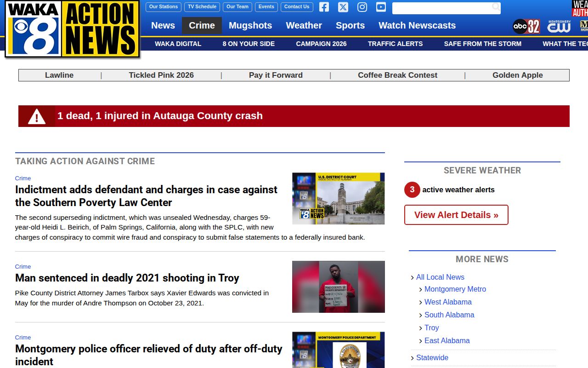Open the Sports section menu
This screenshot has width=588, height=368.
[x=351, y=25]
